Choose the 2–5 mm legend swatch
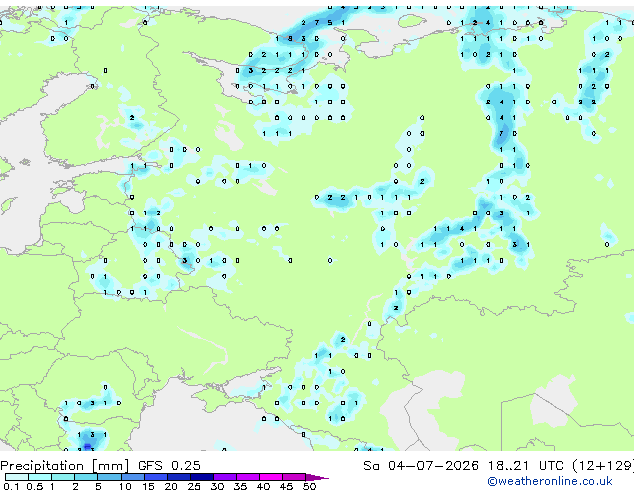 tap(86, 477)
